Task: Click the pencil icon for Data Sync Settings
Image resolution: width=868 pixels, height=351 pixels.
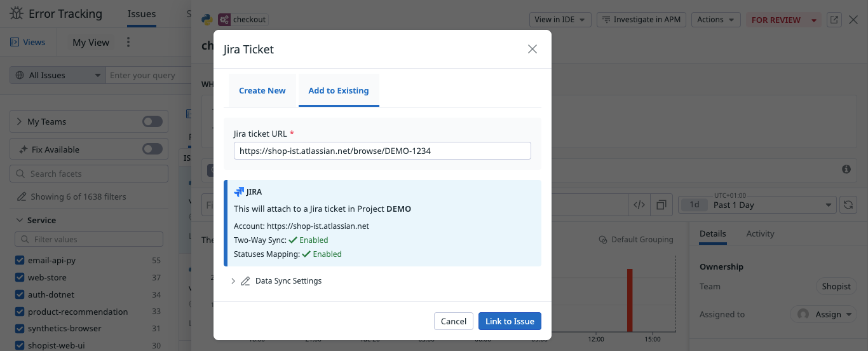Action: point(245,281)
